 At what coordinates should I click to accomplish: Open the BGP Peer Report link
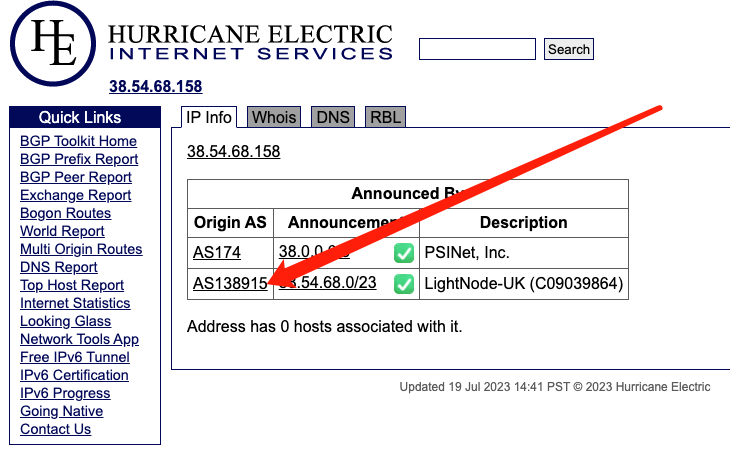click(76, 177)
